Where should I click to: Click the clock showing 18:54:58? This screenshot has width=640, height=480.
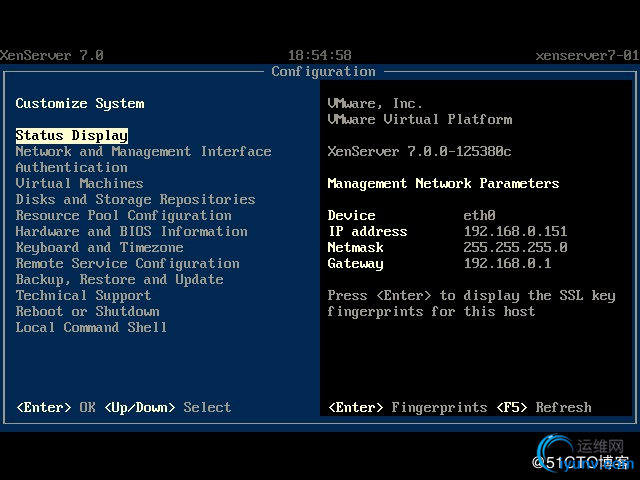(x=320, y=56)
